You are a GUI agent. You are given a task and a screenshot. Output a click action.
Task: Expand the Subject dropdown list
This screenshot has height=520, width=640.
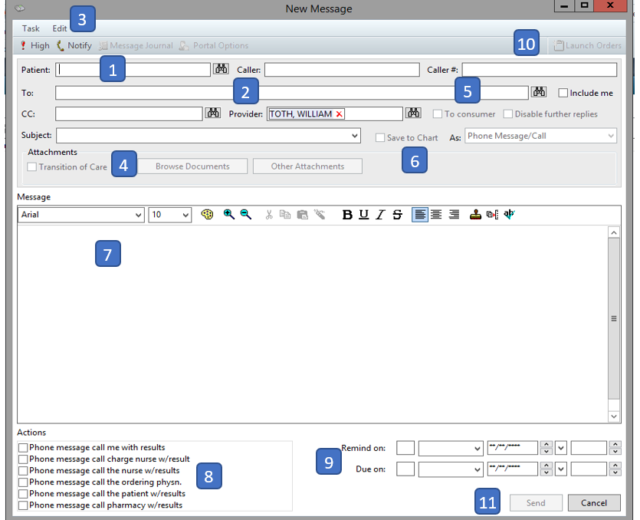point(356,134)
